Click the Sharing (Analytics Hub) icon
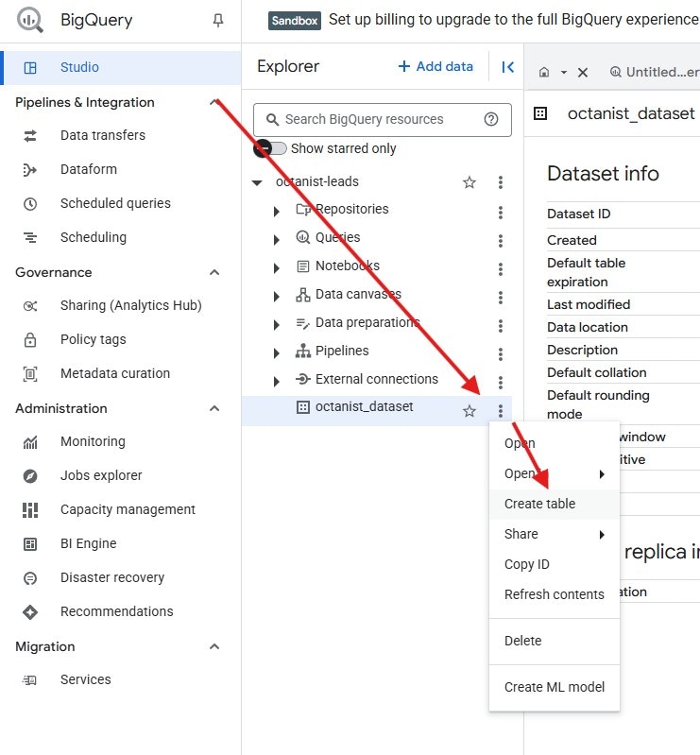The width and height of the screenshot is (700, 755). click(30, 306)
